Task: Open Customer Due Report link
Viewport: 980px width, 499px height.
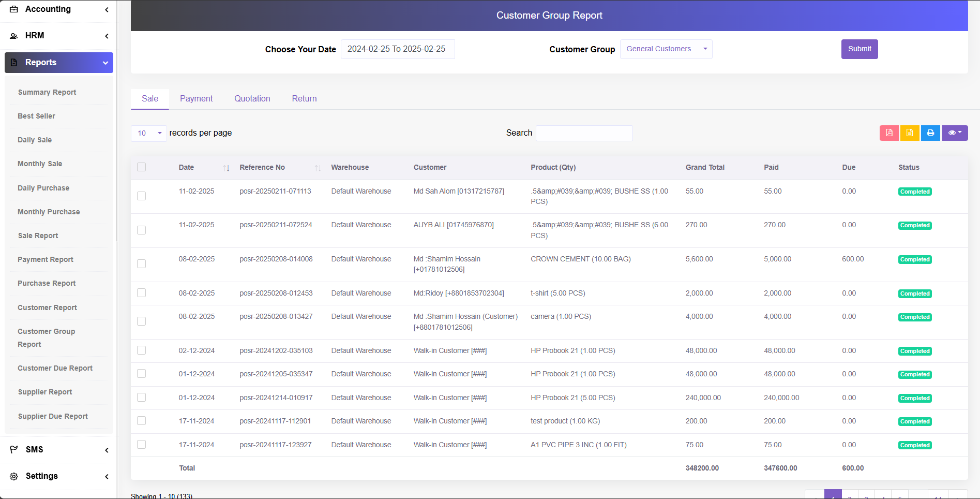Action: (x=55, y=368)
